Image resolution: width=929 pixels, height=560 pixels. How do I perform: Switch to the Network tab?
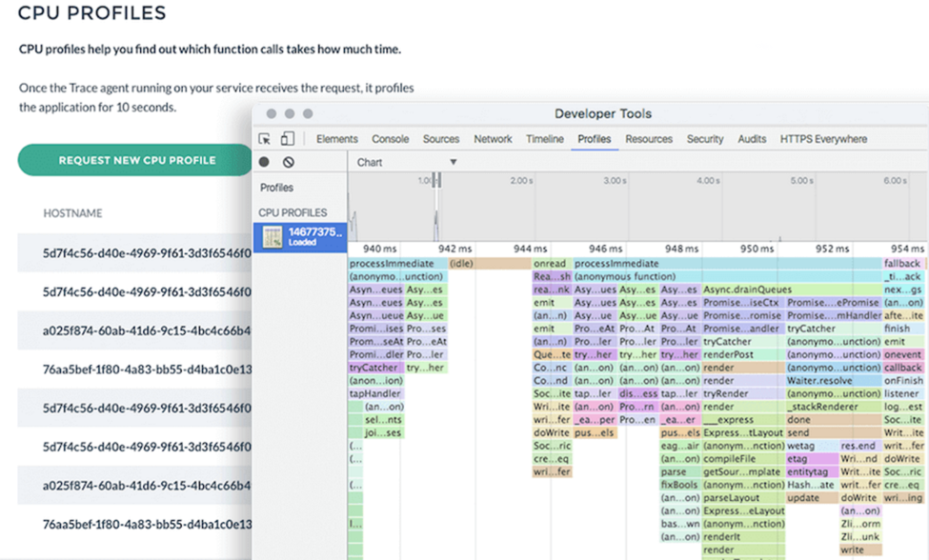(x=493, y=139)
